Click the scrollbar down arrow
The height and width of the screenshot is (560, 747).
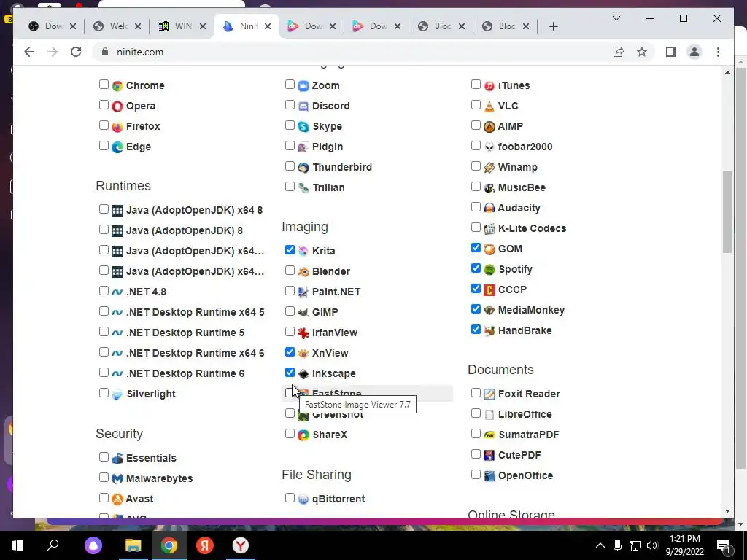pyautogui.click(x=727, y=511)
